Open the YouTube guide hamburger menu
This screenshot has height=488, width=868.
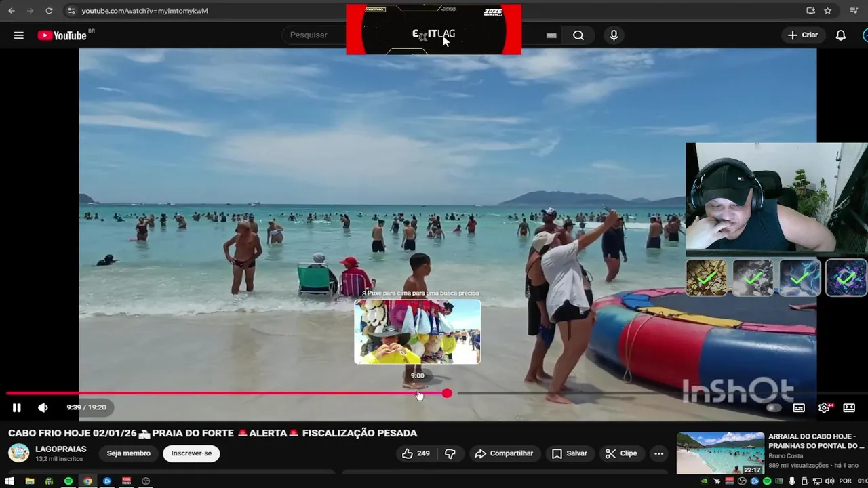(18, 35)
